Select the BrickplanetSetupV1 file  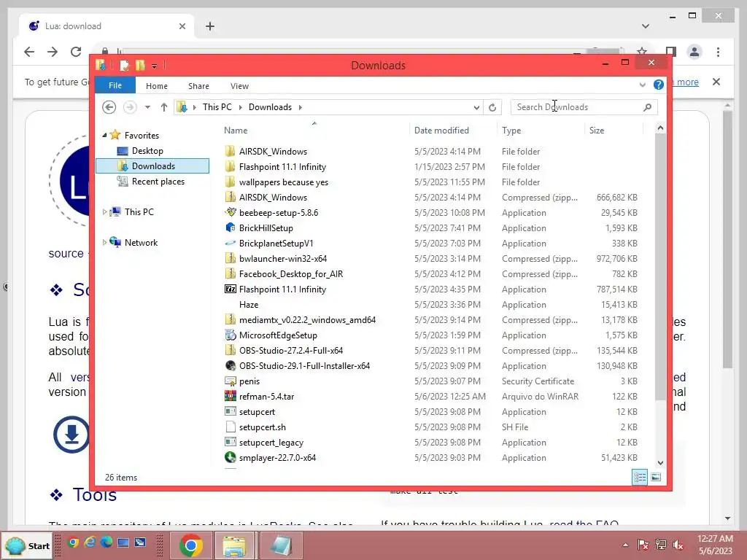[x=276, y=243]
